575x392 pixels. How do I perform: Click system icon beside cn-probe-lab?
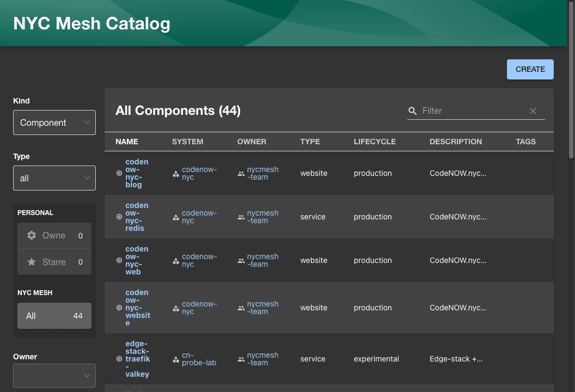pos(176,360)
